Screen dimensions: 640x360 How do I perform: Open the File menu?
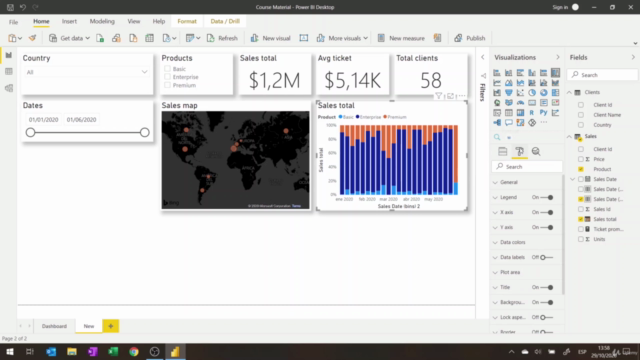(x=13, y=22)
